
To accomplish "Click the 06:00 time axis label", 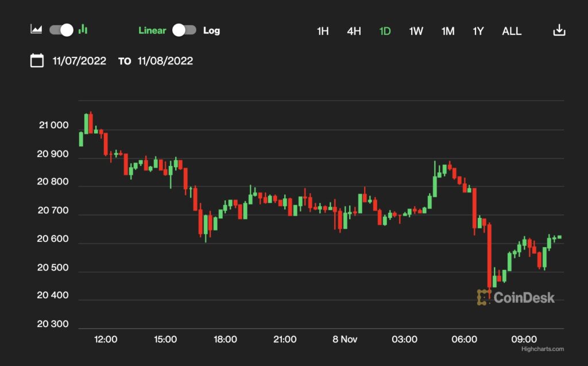I will pos(464,340).
